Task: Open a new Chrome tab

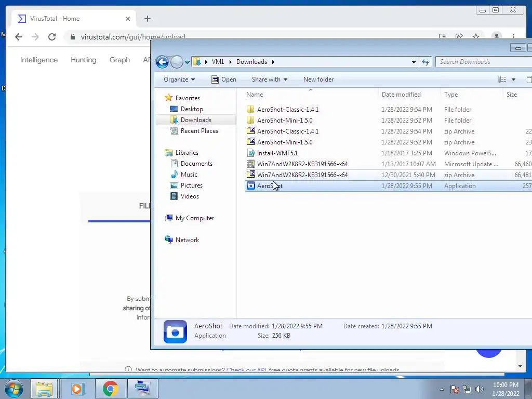Action: 147,19
